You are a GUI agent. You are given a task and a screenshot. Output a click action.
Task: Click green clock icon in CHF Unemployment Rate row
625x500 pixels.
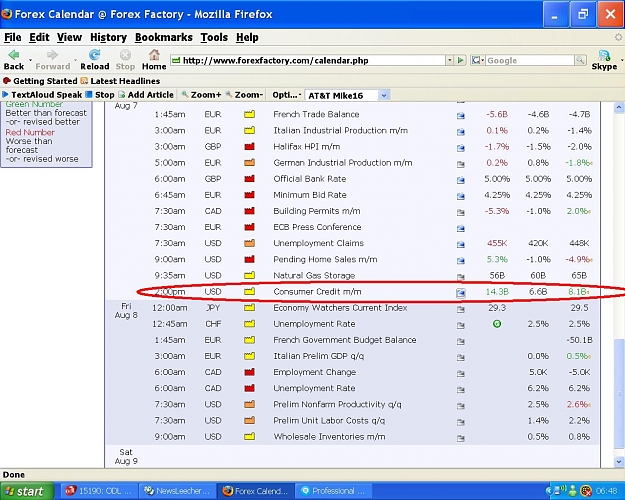coord(497,324)
